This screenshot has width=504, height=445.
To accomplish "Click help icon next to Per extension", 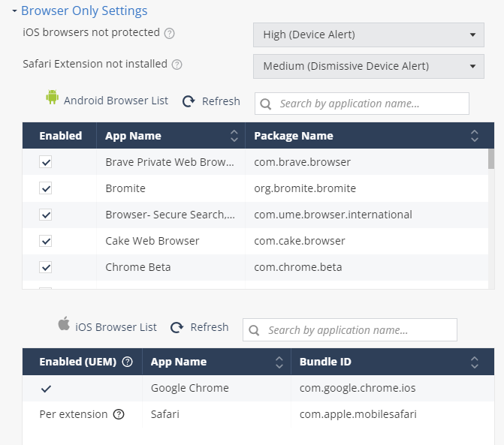I will coord(119,414).
